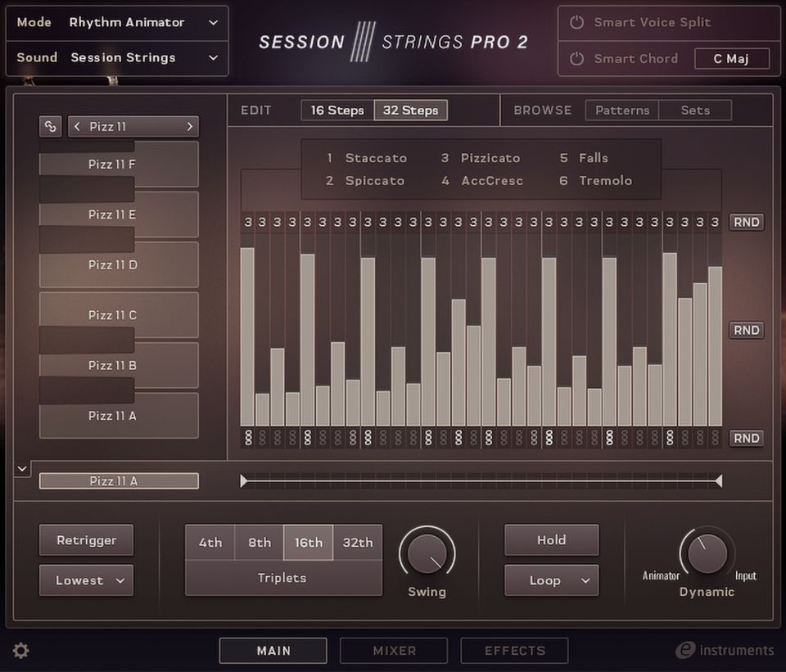Click the previous pattern arrow beside Pizz 11

point(77,126)
